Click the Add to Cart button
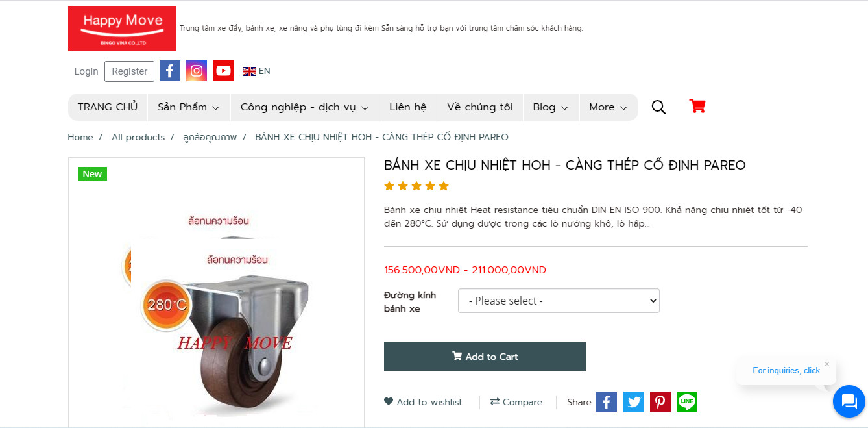 485,357
